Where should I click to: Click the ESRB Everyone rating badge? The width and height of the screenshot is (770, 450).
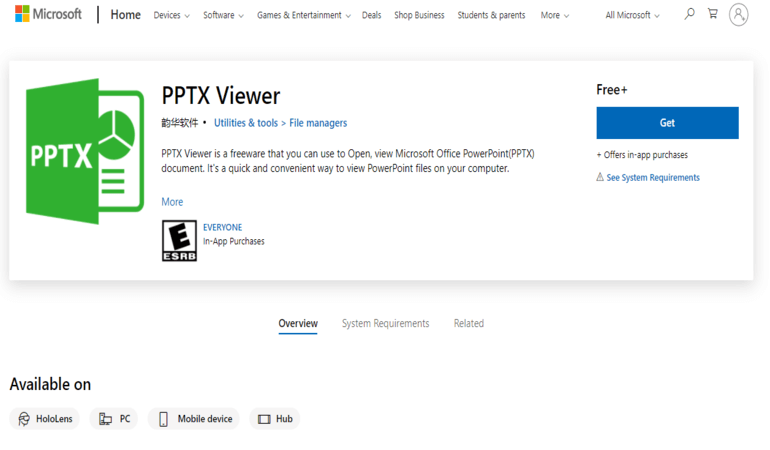179,241
